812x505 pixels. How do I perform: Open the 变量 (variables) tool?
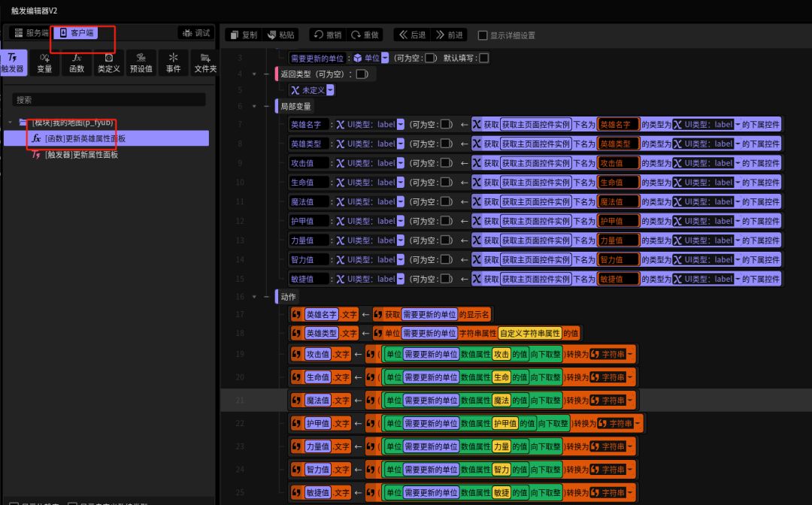tap(45, 62)
